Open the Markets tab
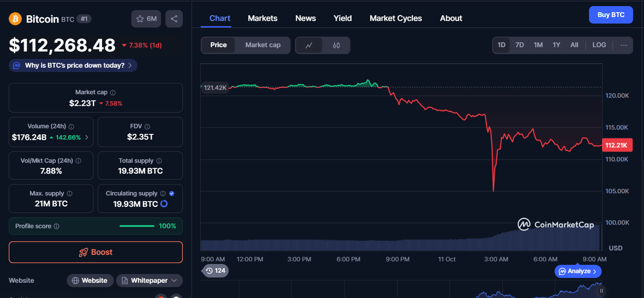 pos(263,18)
